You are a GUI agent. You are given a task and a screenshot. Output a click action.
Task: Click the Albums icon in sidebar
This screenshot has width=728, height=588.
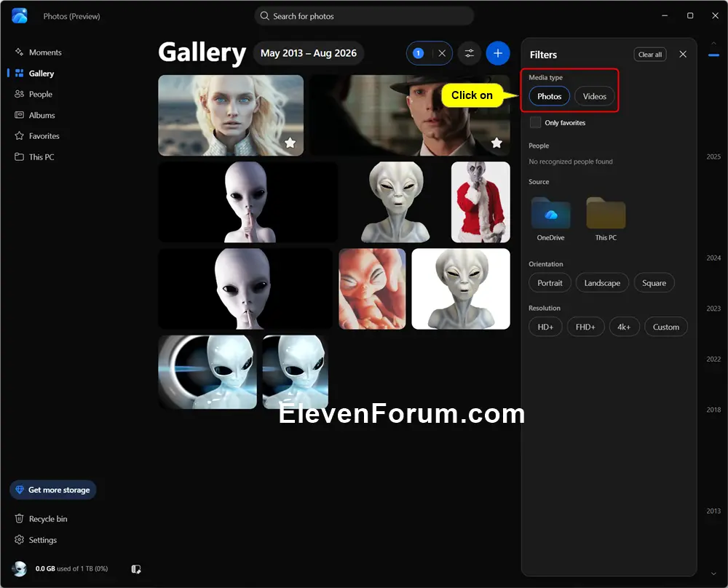coord(19,115)
